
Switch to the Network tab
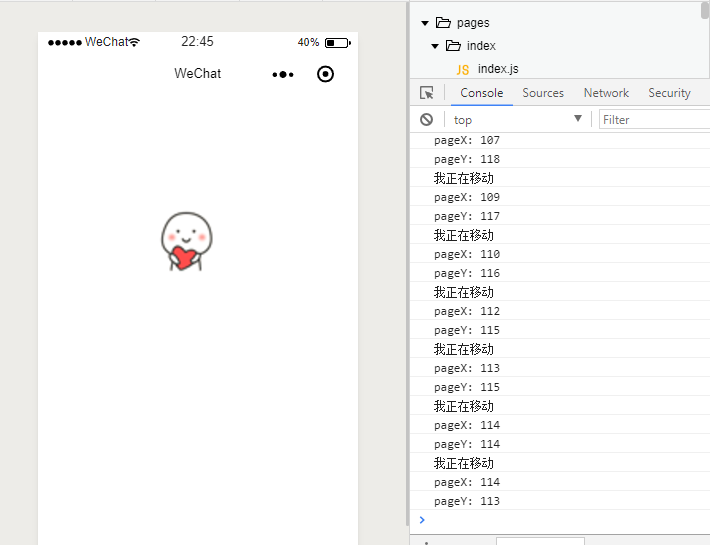point(606,93)
